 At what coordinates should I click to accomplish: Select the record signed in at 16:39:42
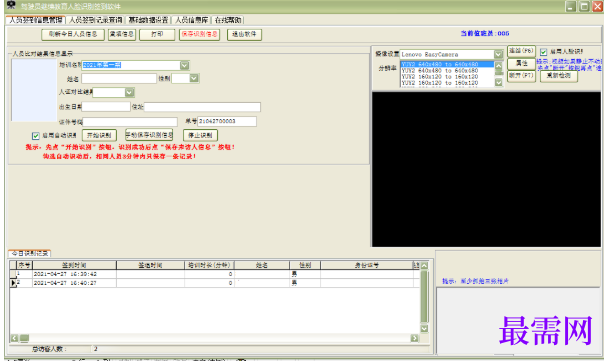tap(215, 274)
